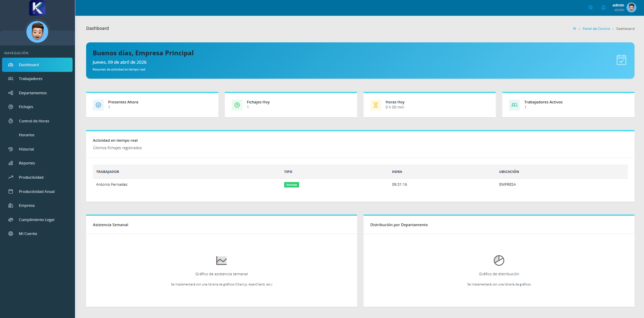The image size is (644, 318).
Task: Click the Reportes bar chart icon
Action: point(11,163)
